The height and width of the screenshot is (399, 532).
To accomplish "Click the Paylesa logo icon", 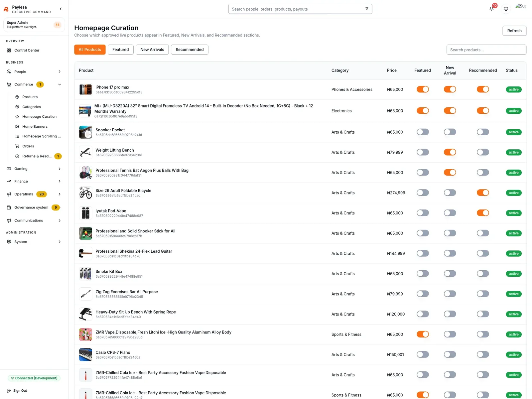I will 6,9.
